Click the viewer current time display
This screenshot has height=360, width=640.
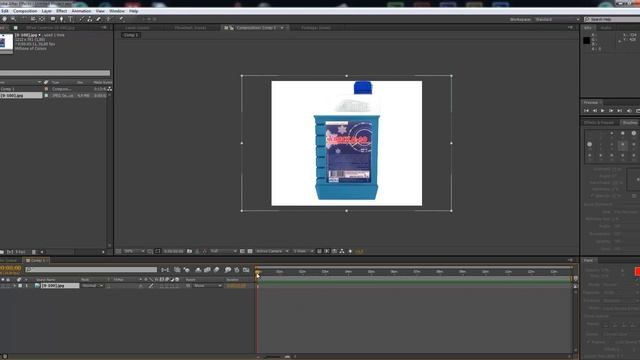click(173, 251)
